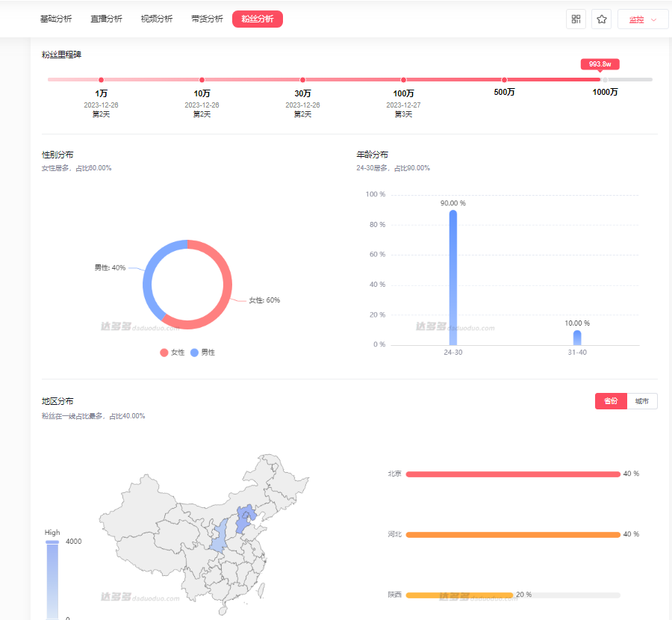Click the 100万 milestone marker
672x620 pixels.
403,80
